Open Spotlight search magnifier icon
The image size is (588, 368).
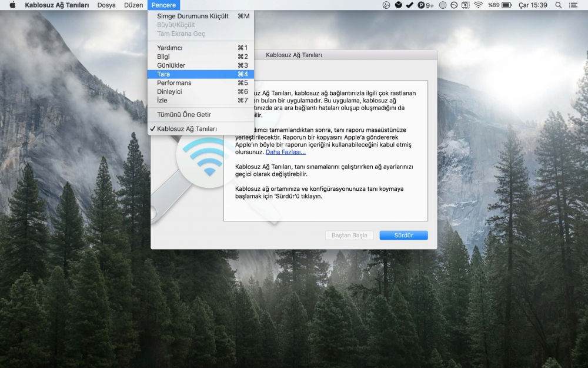tap(559, 5)
